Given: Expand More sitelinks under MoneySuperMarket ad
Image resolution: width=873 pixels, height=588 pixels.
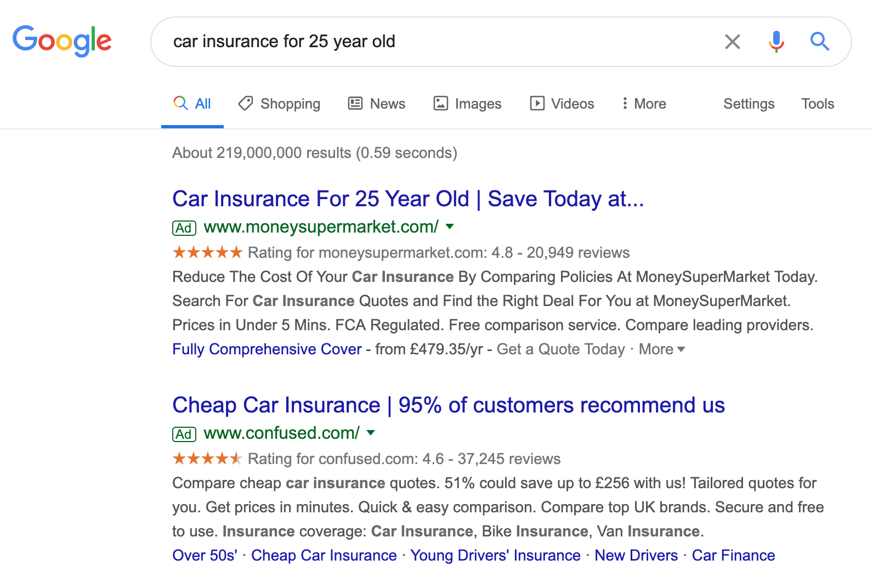Looking at the screenshot, I should pyautogui.click(x=662, y=349).
